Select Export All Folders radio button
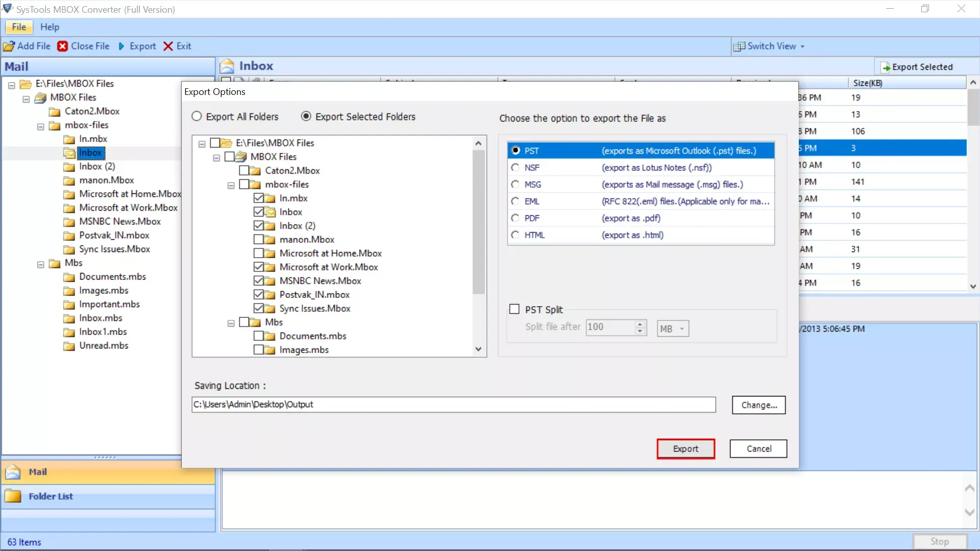This screenshot has width=980, height=551. point(197,116)
